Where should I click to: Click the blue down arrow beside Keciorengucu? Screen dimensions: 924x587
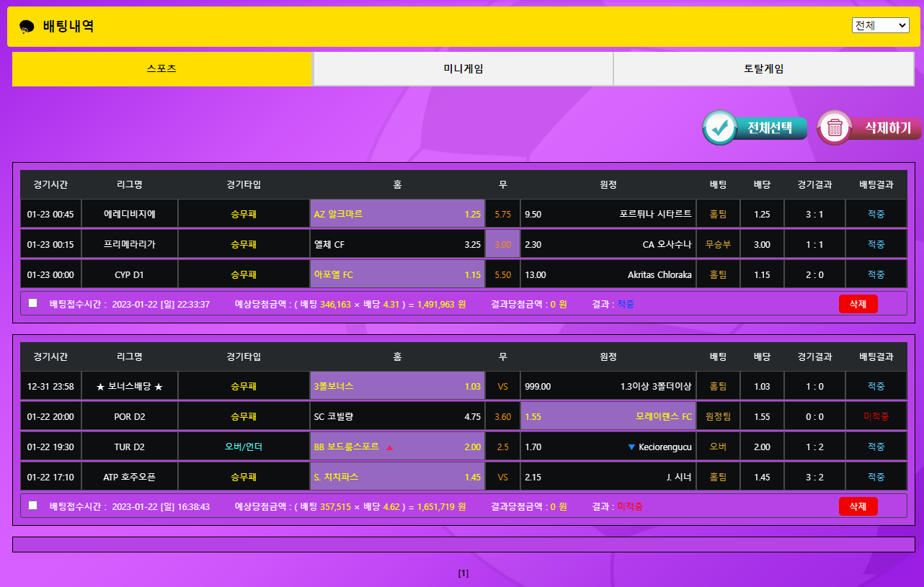click(631, 447)
